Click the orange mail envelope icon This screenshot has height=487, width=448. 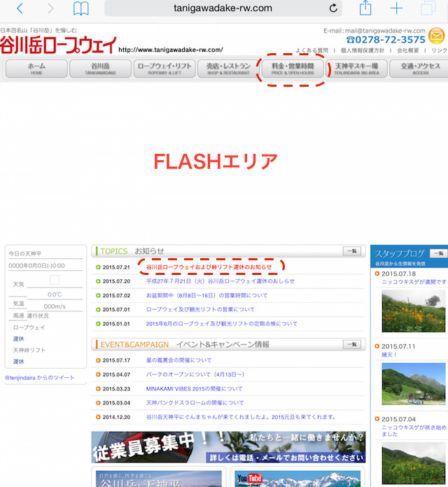(437, 36)
